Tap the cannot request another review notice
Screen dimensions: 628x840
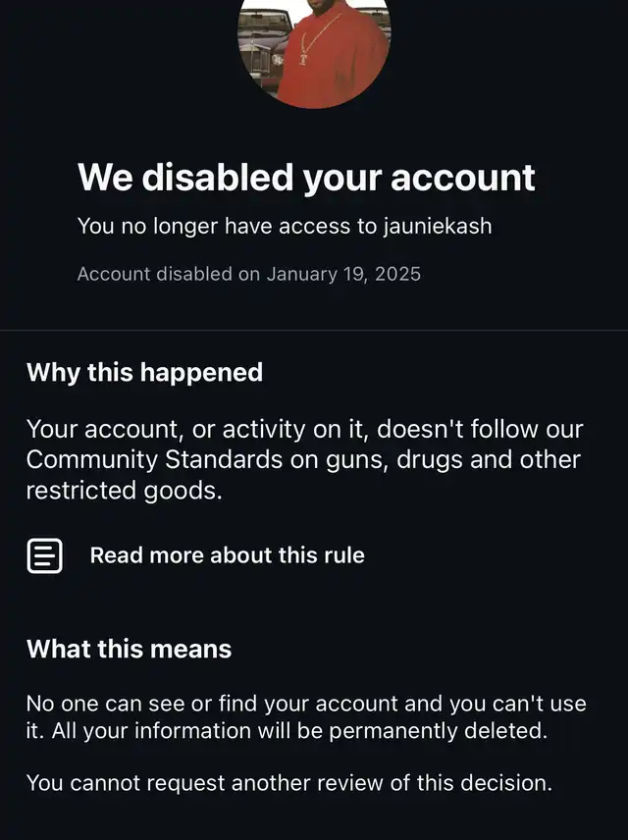tap(288, 782)
